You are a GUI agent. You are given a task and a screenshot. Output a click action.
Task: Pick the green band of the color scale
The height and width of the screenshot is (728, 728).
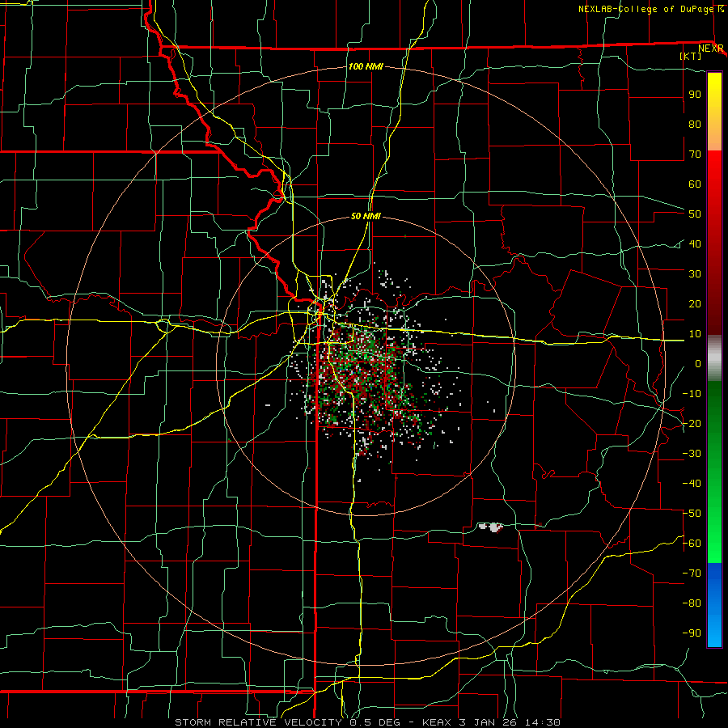714,472
